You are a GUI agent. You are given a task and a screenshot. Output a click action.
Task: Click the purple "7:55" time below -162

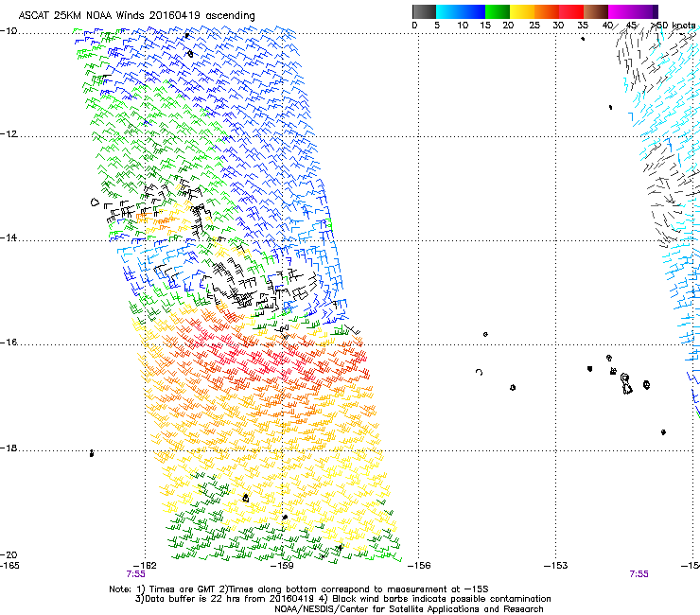[x=135, y=574]
